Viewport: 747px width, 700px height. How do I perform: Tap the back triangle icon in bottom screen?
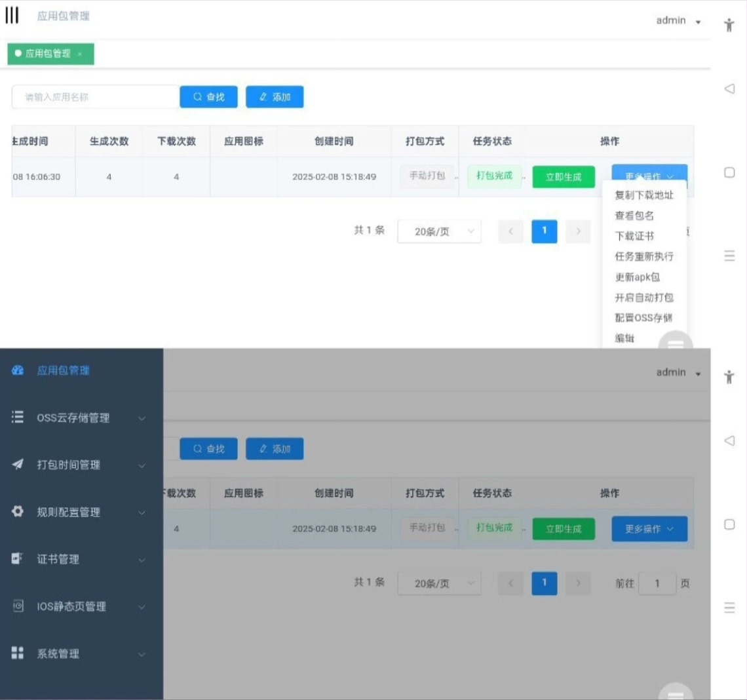click(729, 440)
